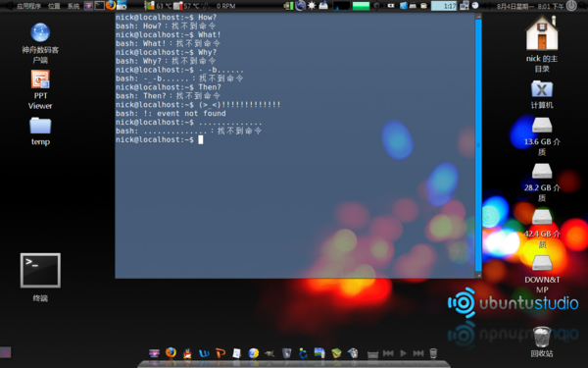Click Firefox launcher in the top panel
Viewport: 588px width, 368px height.
(x=111, y=5)
